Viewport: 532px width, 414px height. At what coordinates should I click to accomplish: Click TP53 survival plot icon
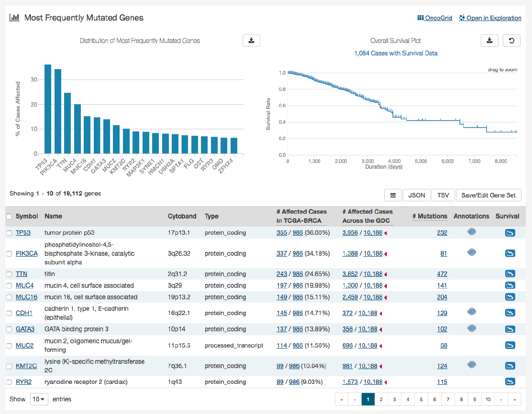(510, 233)
